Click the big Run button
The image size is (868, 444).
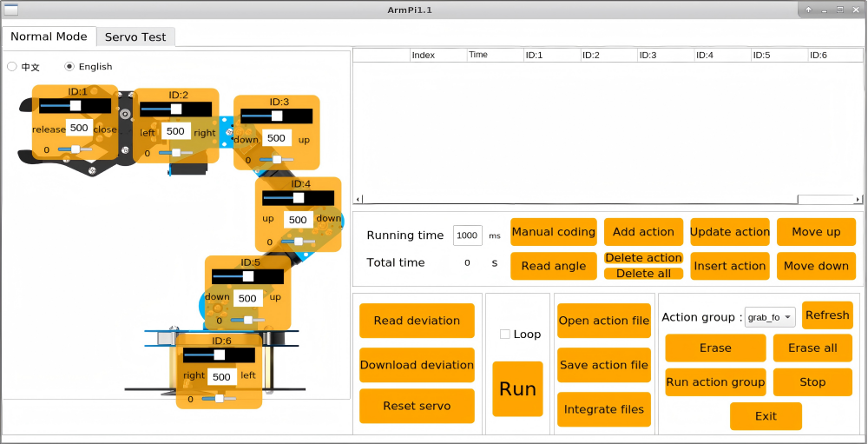(x=517, y=389)
